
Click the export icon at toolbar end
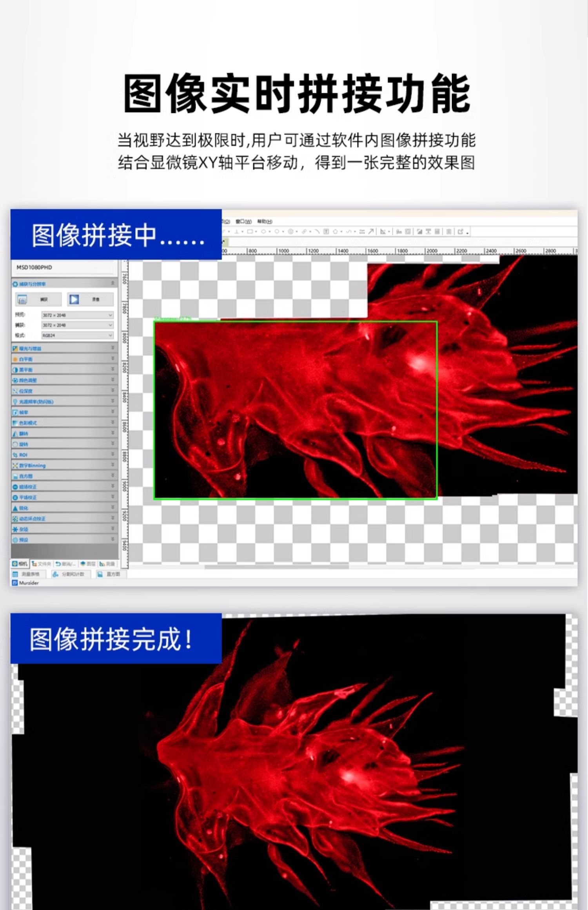(461, 232)
